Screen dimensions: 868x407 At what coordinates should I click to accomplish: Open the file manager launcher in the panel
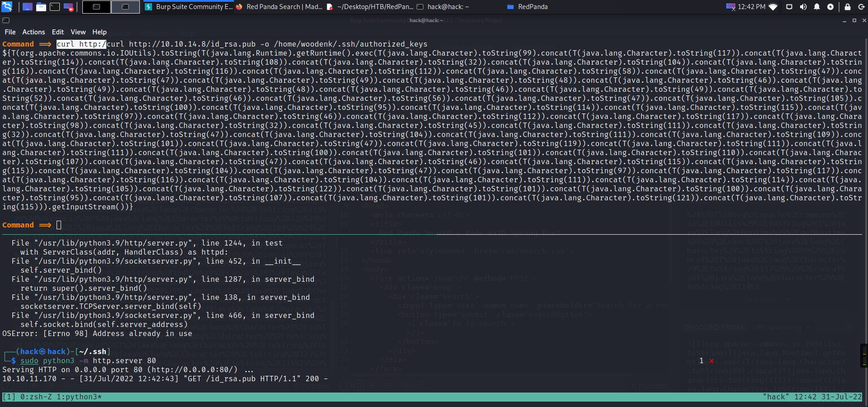pos(41,7)
